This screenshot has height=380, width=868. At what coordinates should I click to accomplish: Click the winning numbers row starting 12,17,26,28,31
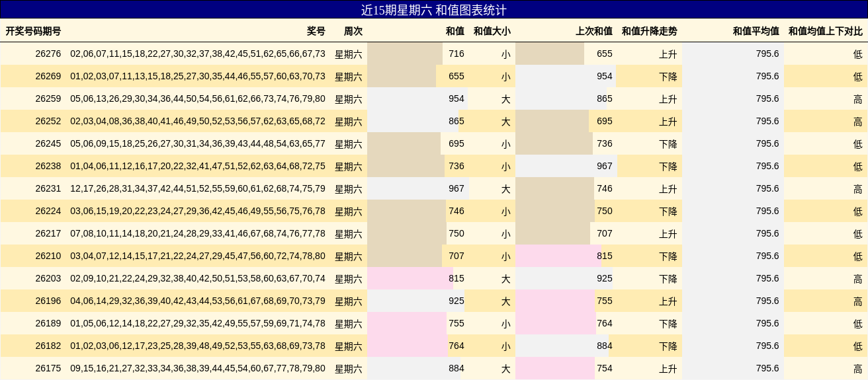coord(198,189)
